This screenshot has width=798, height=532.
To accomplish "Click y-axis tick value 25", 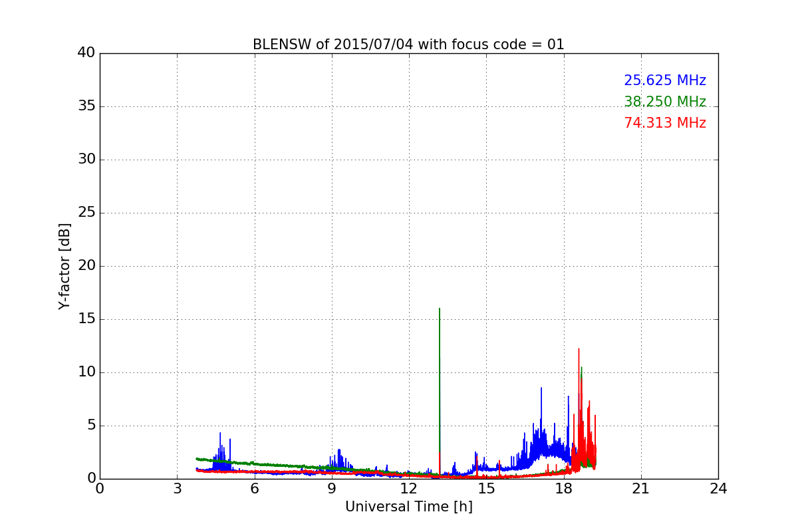I will click(x=86, y=213).
